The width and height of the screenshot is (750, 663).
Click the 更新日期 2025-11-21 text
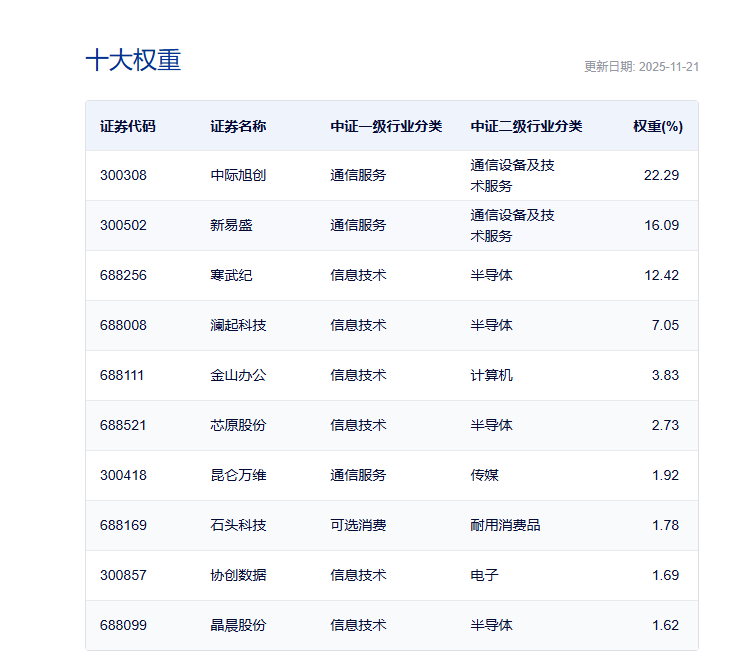tap(641, 66)
